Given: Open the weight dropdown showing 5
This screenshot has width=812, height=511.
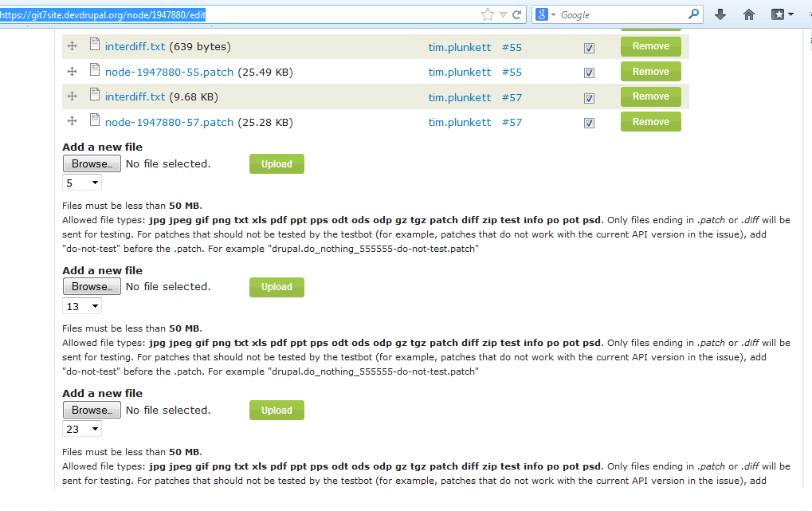Looking at the screenshot, I should [x=81, y=182].
